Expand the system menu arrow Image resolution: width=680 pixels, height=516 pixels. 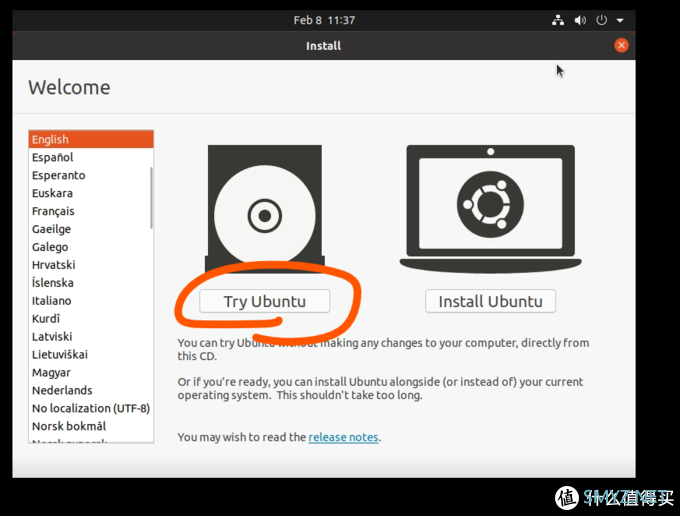point(620,20)
